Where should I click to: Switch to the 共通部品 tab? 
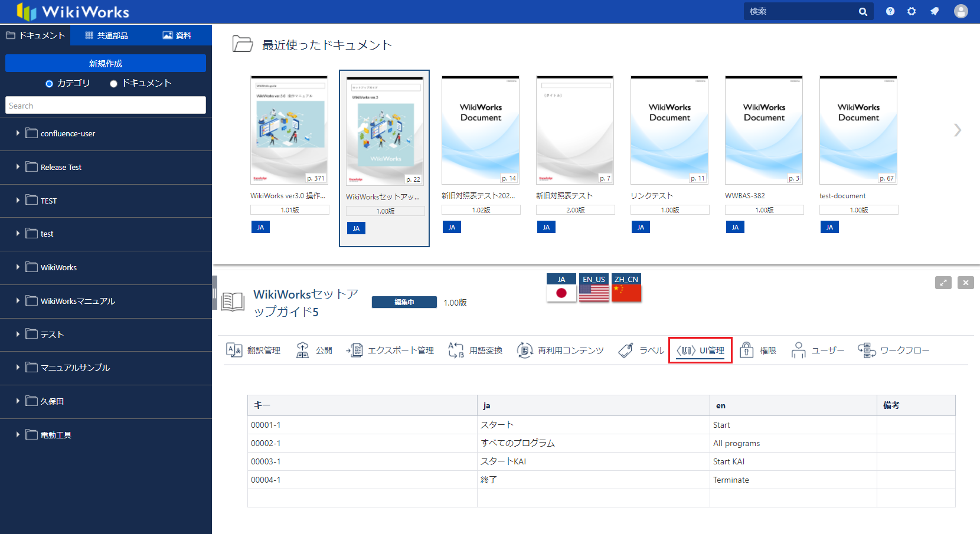106,35
